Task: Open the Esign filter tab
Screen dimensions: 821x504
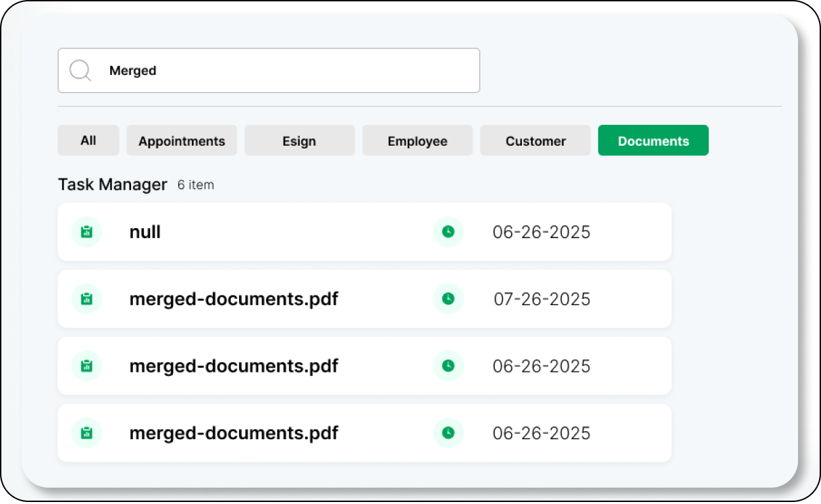Action: pyautogui.click(x=299, y=140)
